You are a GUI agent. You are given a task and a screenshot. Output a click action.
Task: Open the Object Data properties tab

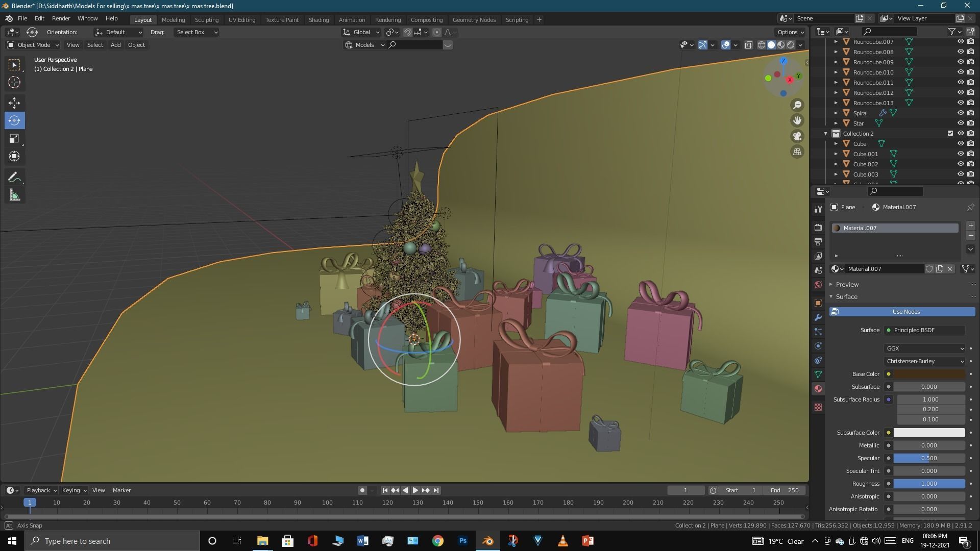click(x=818, y=374)
